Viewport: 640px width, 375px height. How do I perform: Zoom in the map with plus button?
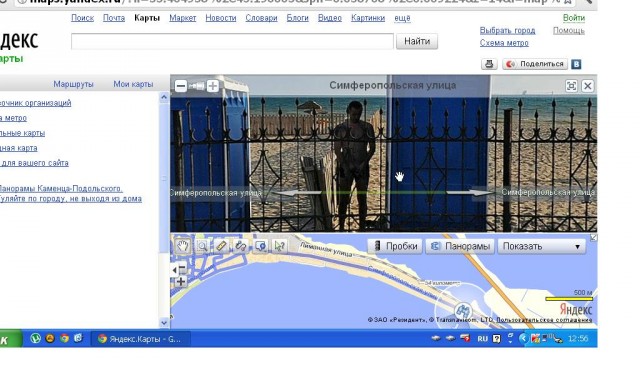point(181,282)
